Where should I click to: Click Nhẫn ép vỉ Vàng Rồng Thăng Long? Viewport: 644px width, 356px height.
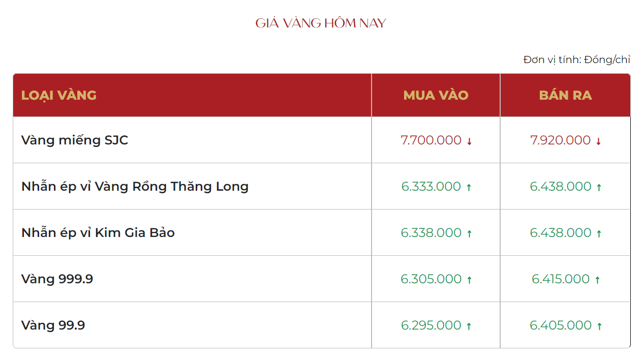click(x=135, y=186)
